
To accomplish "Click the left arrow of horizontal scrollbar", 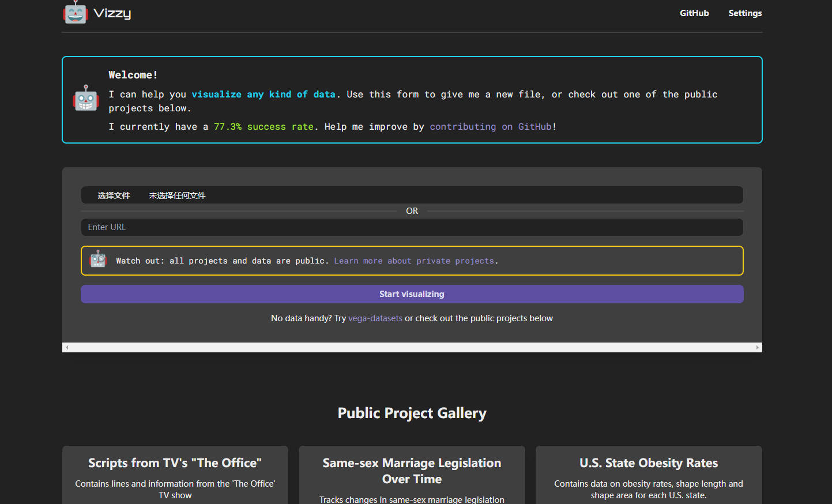I will 67,347.
